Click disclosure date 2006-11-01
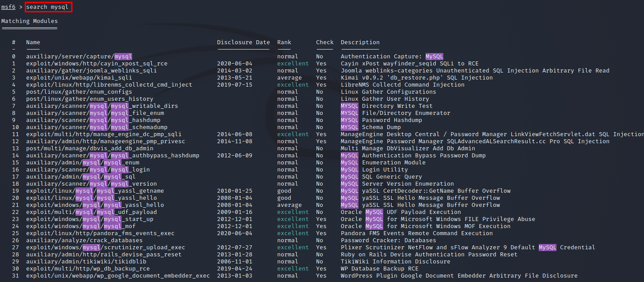Screen dimensions: 644x282 pyautogui.click(x=235, y=262)
